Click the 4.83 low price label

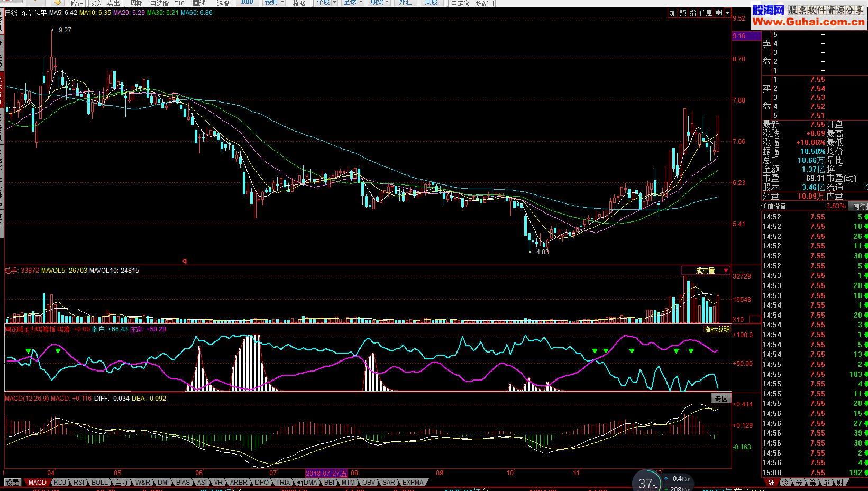point(543,252)
